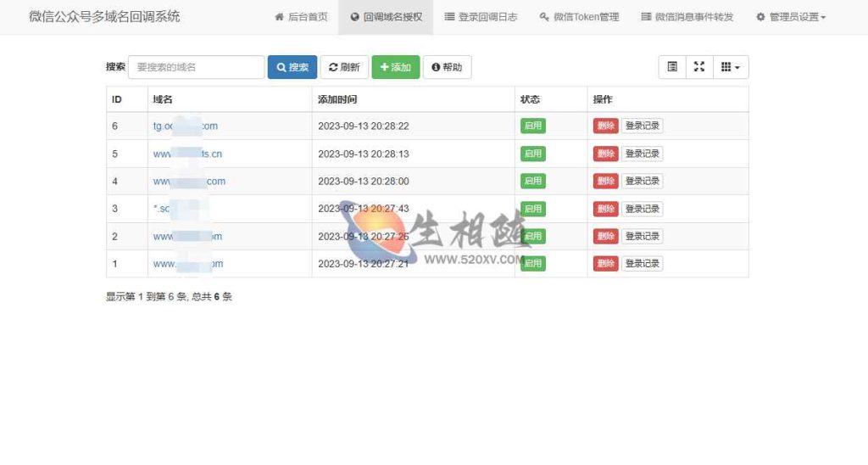This screenshot has width=868, height=465.
Task: Delete domain row 4 with 删除
Action: point(605,181)
